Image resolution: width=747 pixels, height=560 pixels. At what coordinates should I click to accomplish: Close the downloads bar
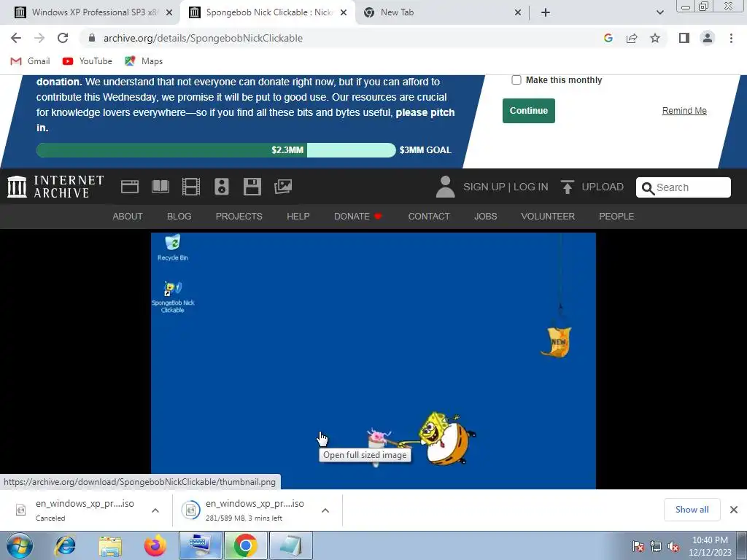click(734, 510)
